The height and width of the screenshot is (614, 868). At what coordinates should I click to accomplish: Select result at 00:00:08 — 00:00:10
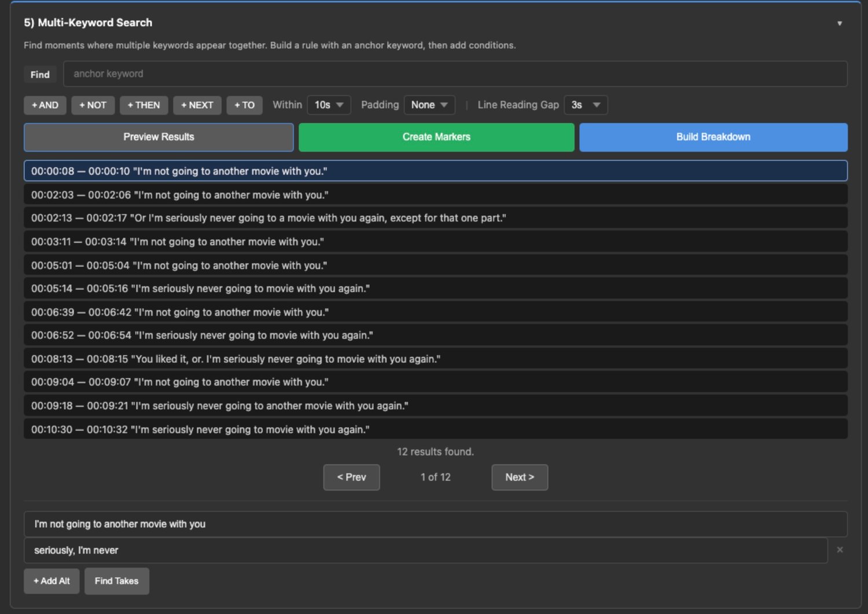436,171
